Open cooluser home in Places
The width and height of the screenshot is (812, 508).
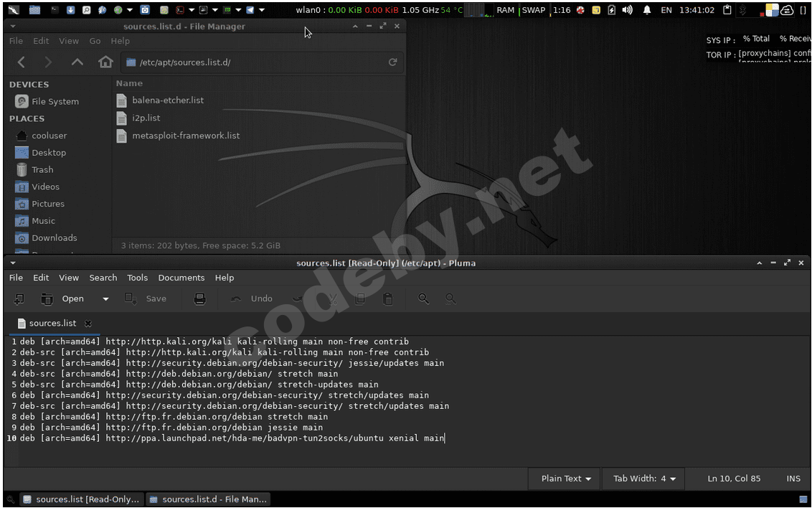tap(42, 136)
